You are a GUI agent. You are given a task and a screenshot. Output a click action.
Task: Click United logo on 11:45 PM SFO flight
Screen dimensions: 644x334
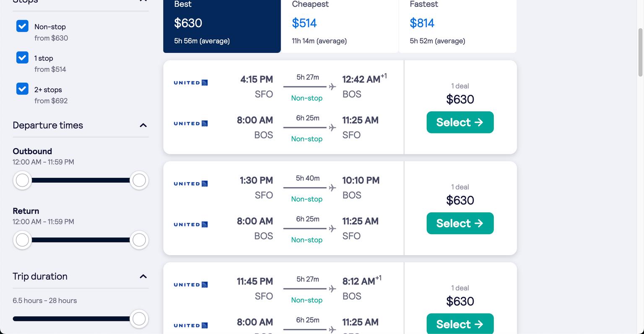click(x=191, y=285)
